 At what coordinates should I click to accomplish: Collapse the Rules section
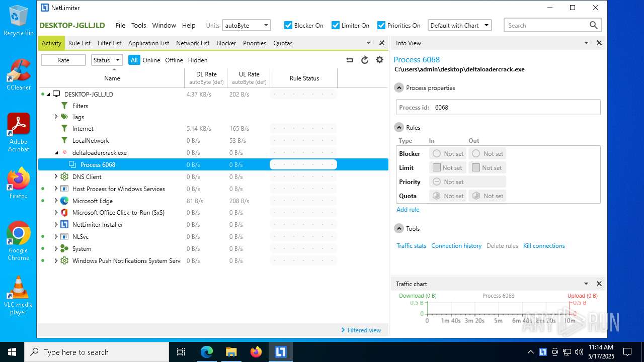pyautogui.click(x=399, y=128)
